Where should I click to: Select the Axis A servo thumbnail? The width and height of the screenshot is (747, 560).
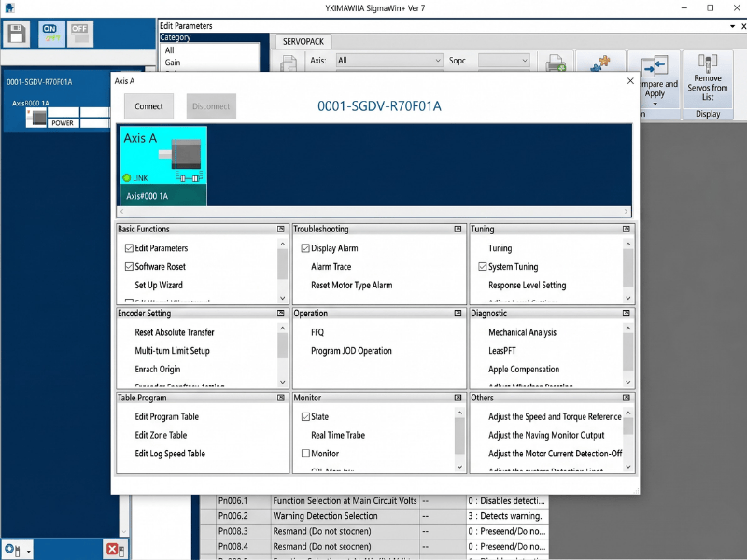pyautogui.click(x=163, y=164)
